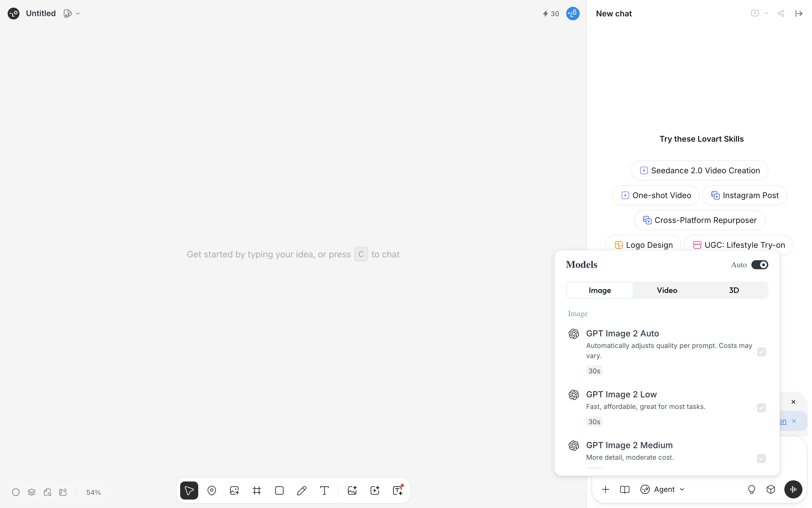Click the lightbulb icon in chat input
The height and width of the screenshot is (508, 812).
pyautogui.click(x=751, y=490)
